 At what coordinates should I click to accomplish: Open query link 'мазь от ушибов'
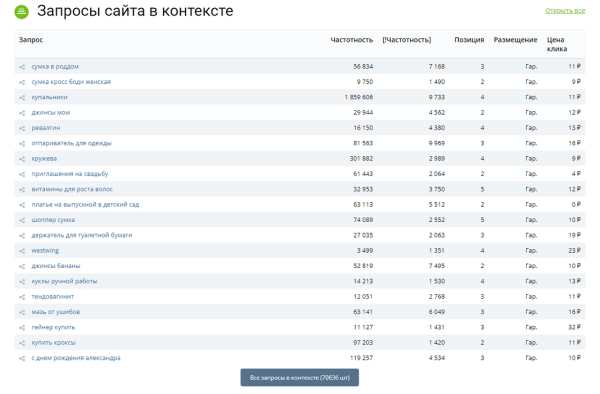pos(56,312)
